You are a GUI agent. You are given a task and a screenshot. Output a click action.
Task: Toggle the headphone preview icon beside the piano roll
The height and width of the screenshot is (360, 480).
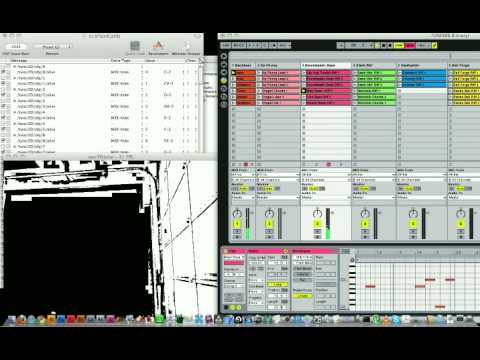click(x=352, y=260)
